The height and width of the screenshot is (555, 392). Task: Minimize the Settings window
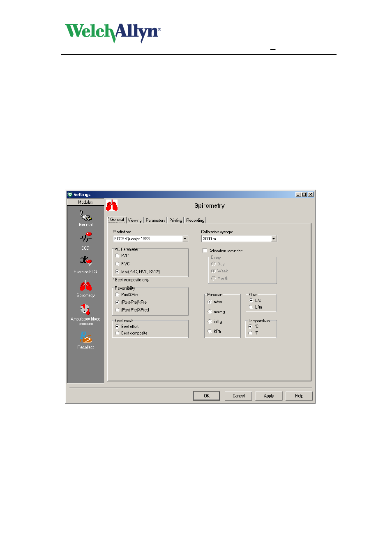298,195
